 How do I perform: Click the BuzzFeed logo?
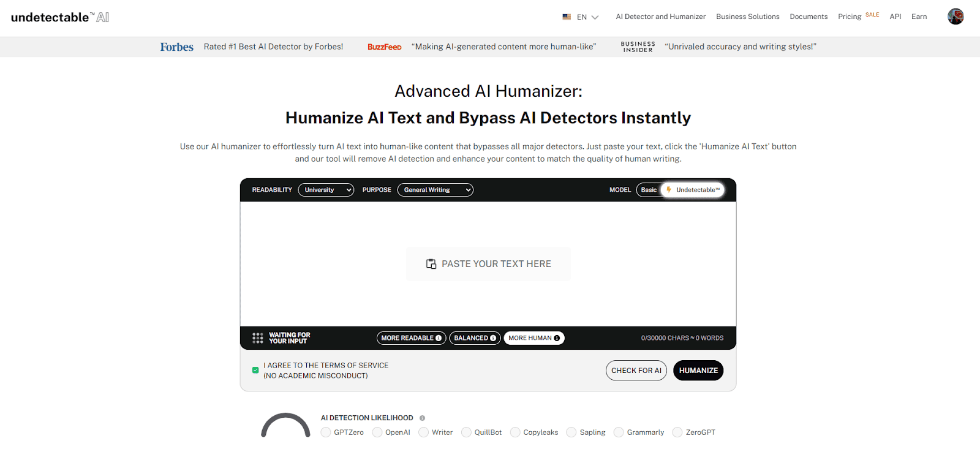pos(384,47)
